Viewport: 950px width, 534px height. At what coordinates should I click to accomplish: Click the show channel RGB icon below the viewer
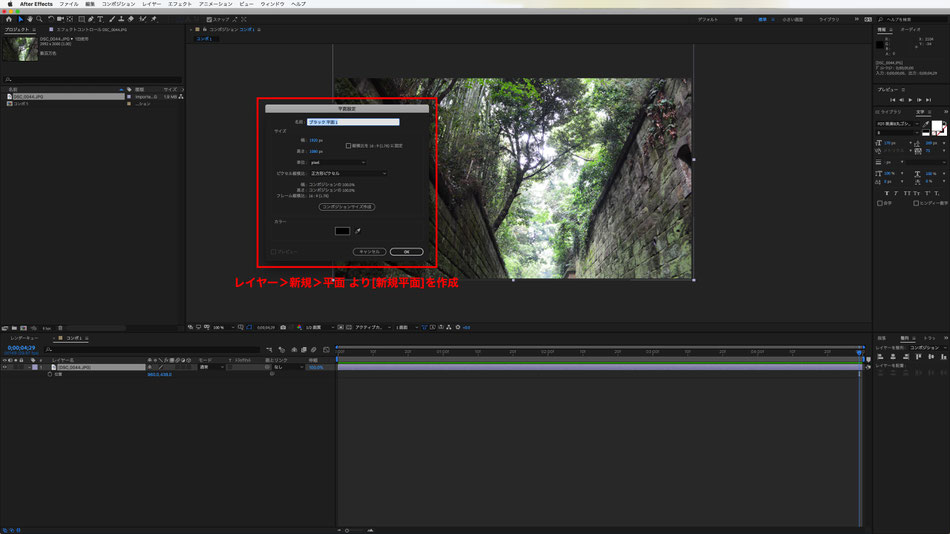coord(299,327)
